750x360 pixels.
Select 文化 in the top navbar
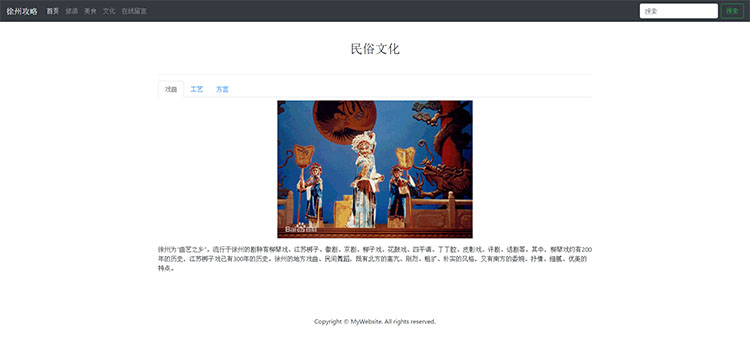point(109,11)
